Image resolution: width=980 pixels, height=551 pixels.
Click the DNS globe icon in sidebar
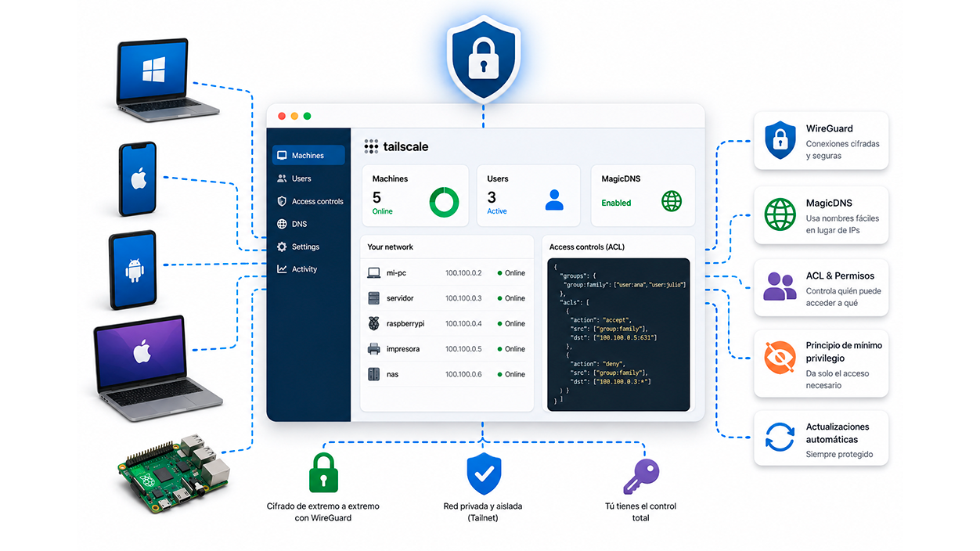pyautogui.click(x=282, y=224)
